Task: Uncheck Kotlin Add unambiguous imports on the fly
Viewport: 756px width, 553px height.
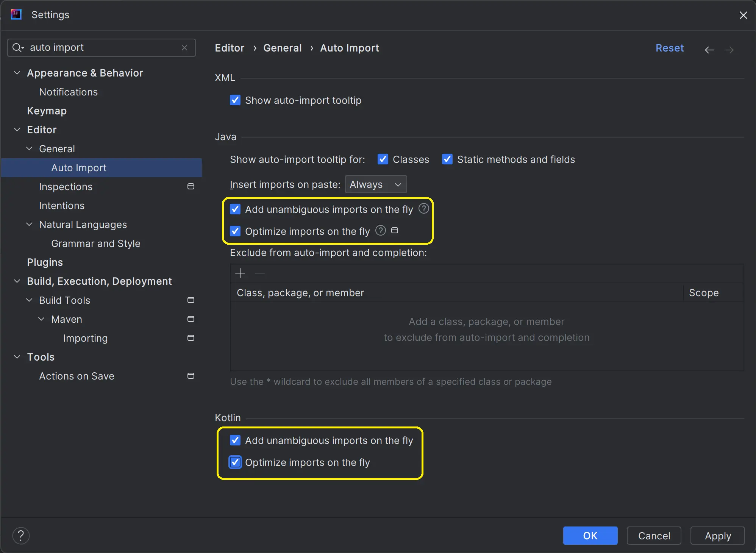Action: tap(235, 440)
